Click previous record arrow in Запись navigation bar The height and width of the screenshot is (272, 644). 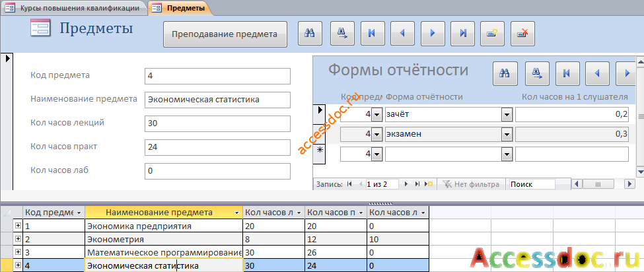361,184
